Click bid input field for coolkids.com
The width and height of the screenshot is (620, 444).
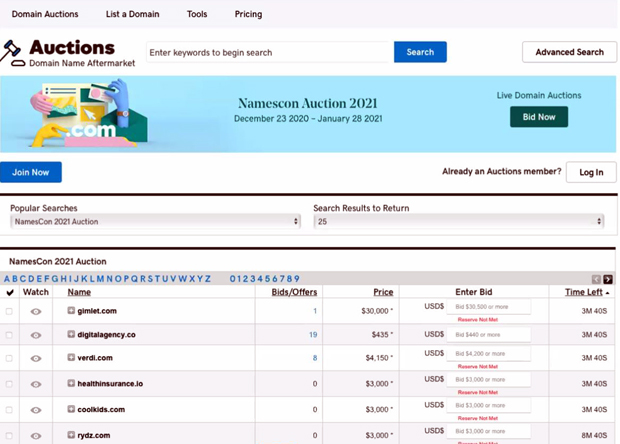(x=489, y=406)
